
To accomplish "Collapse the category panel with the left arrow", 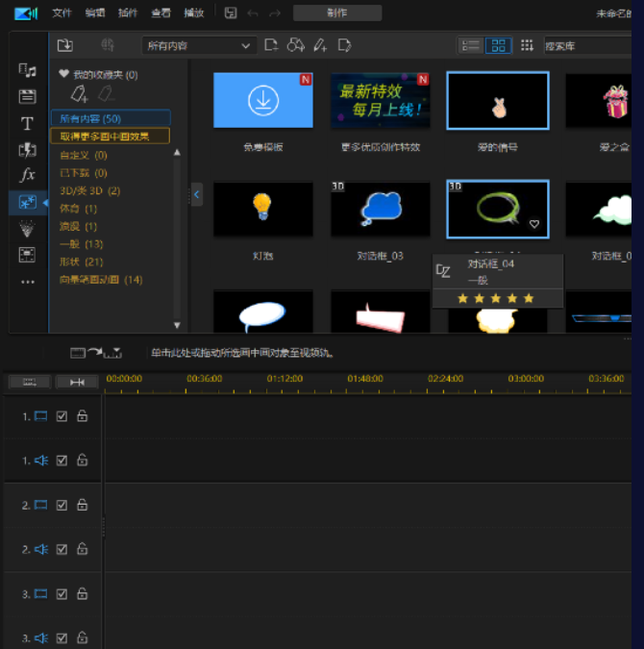I will 197,194.
